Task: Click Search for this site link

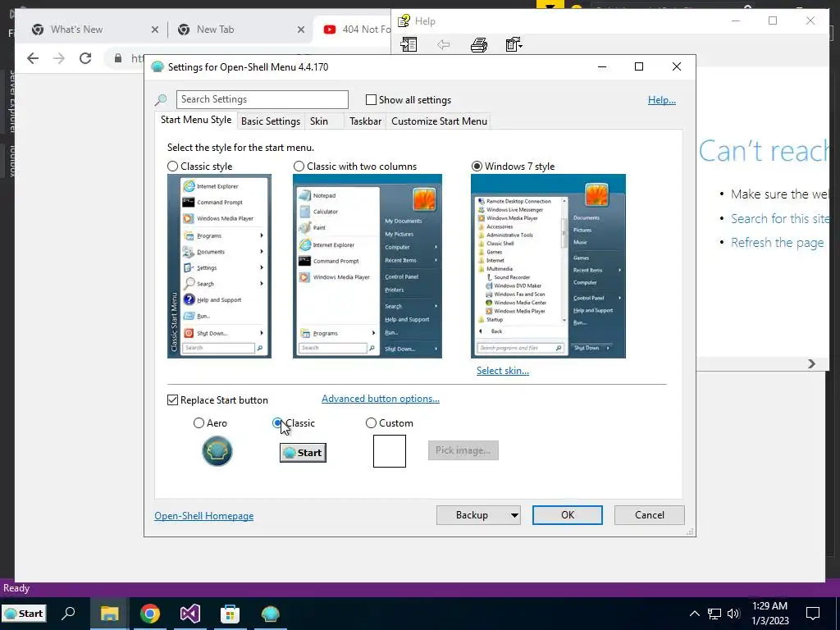Action: coord(779,218)
